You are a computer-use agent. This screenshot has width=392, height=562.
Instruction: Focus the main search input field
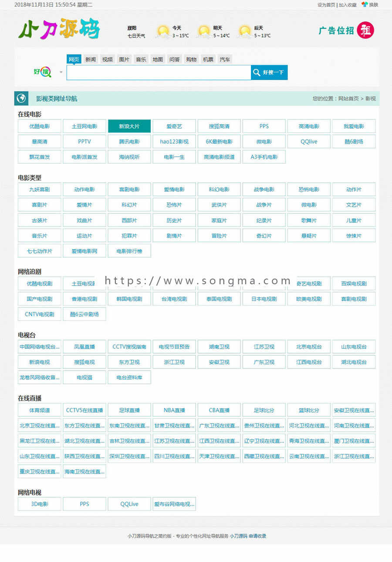[x=159, y=72]
